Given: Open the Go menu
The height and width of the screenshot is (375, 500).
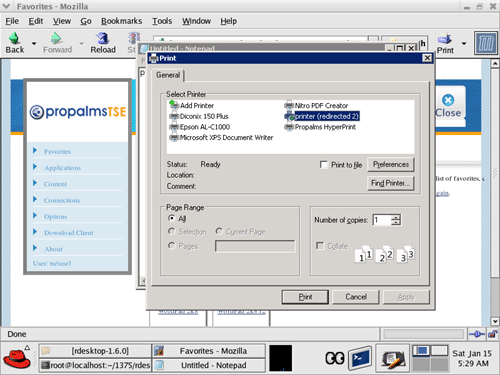Looking at the screenshot, I should [86, 21].
